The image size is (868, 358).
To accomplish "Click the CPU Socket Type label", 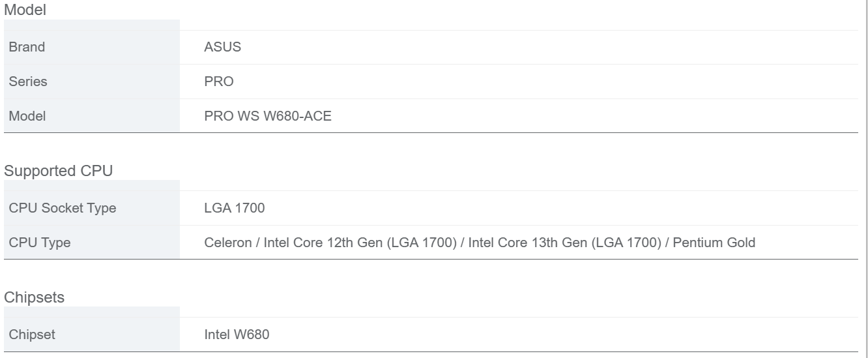I will tap(63, 208).
